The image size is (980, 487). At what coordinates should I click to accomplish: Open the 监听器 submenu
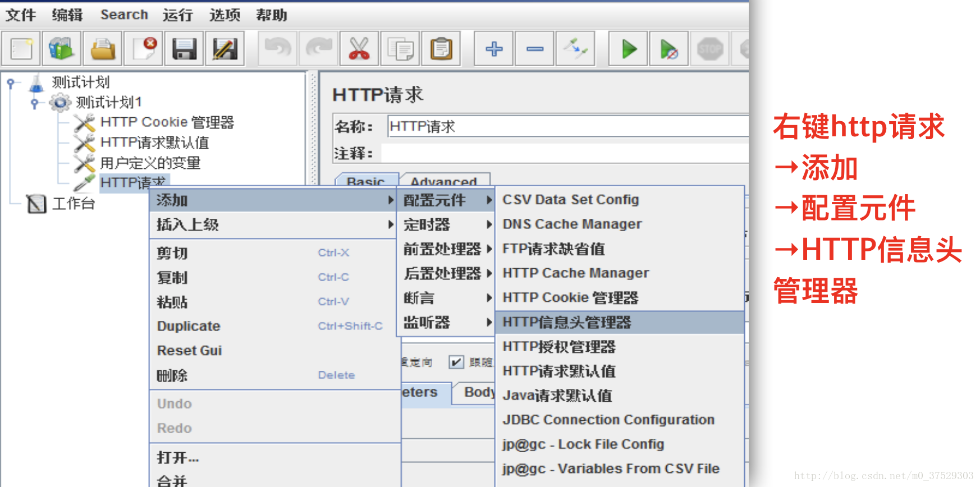point(446,322)
